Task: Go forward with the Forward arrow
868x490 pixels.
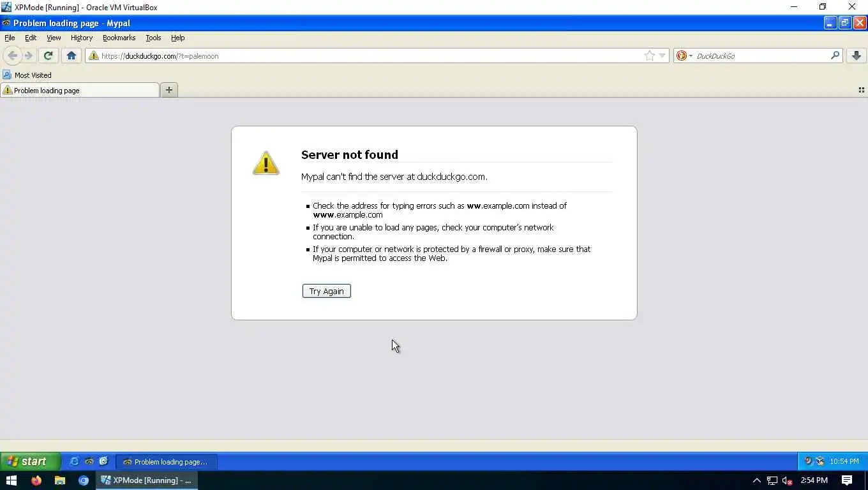Action: click(28, 56)
